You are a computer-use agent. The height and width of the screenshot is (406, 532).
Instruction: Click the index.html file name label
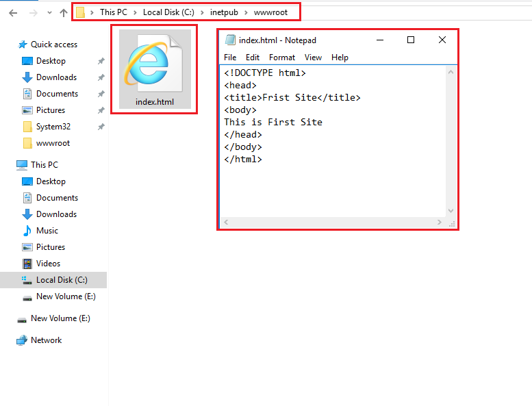click(155, 102)
